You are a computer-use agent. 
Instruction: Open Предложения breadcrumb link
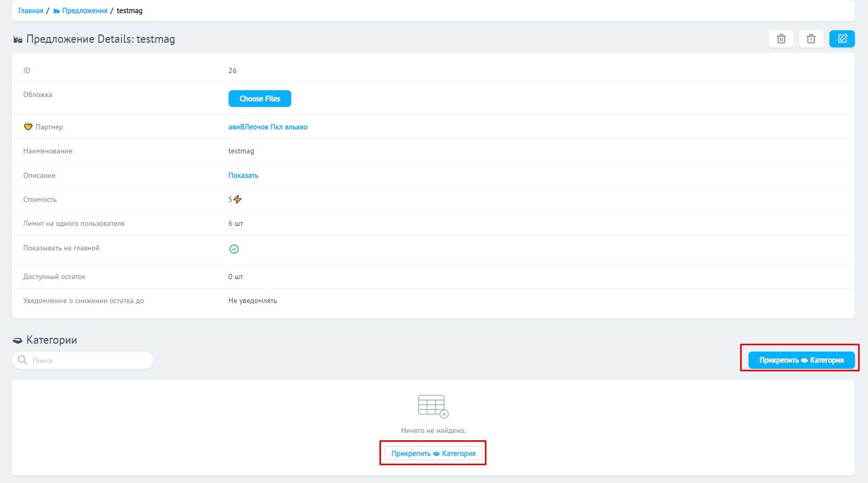click(x=84, y=11)
